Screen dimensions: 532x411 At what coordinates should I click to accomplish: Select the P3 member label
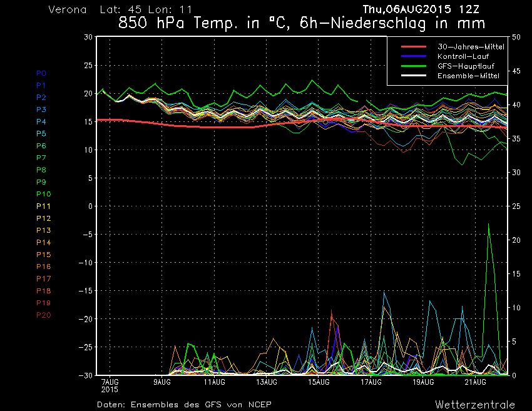(x=41, y=109)
